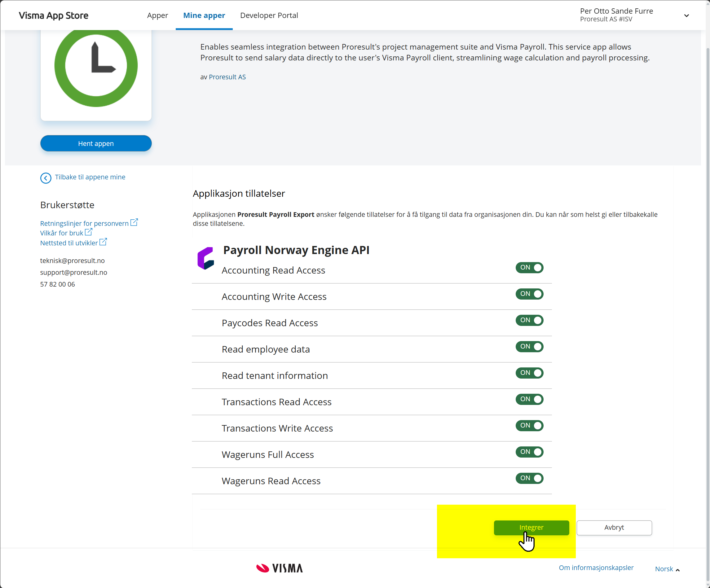Open Retningslinjer for personvern link

tap(84, 223)
